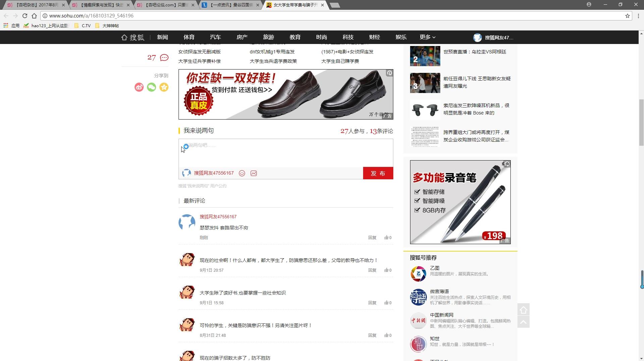Share via the yellow star icon

click(164, 87)
